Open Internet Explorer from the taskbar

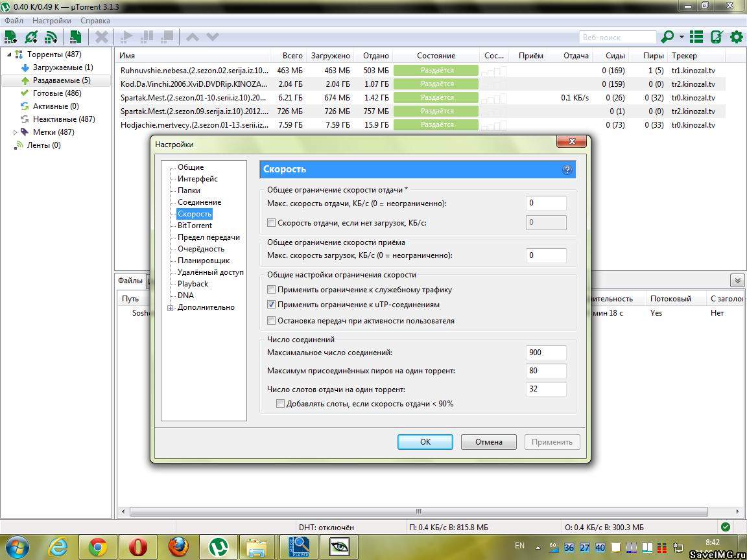[x=58, y=547]
